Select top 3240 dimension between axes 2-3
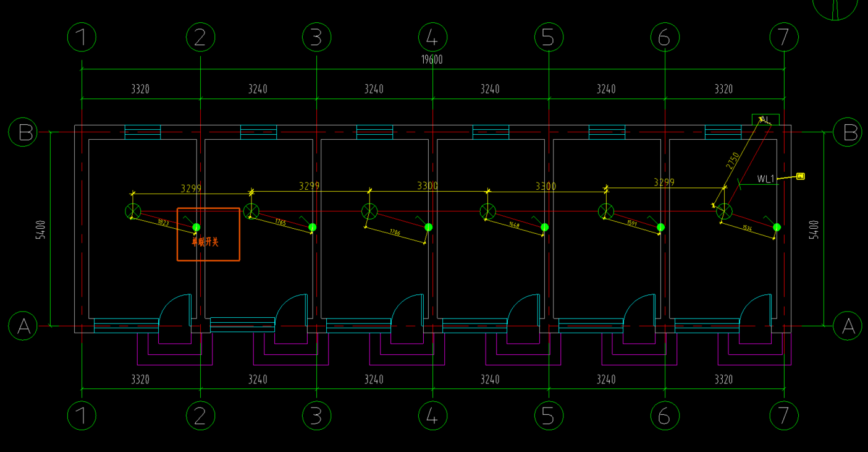 coord(258,89)
